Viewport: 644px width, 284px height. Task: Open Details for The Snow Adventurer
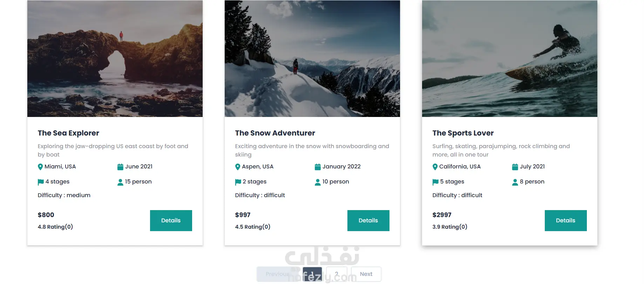tap(368, 221)
